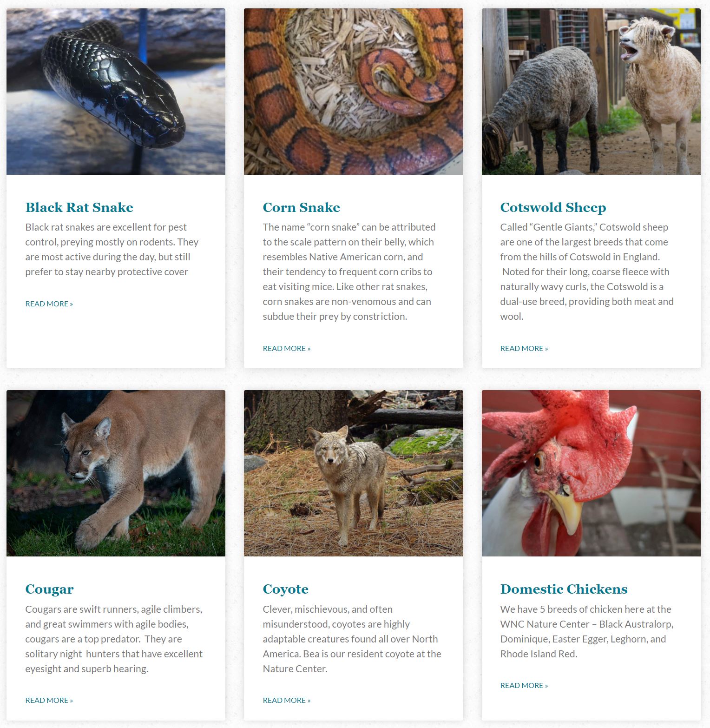Open the rooster photo for Domestic Chickens
This screenshot has width=710, height=728.
coord(591,473)
